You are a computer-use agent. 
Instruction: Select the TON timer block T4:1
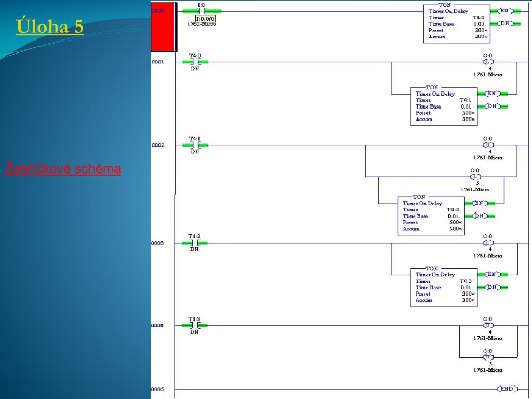click(444, 106)
